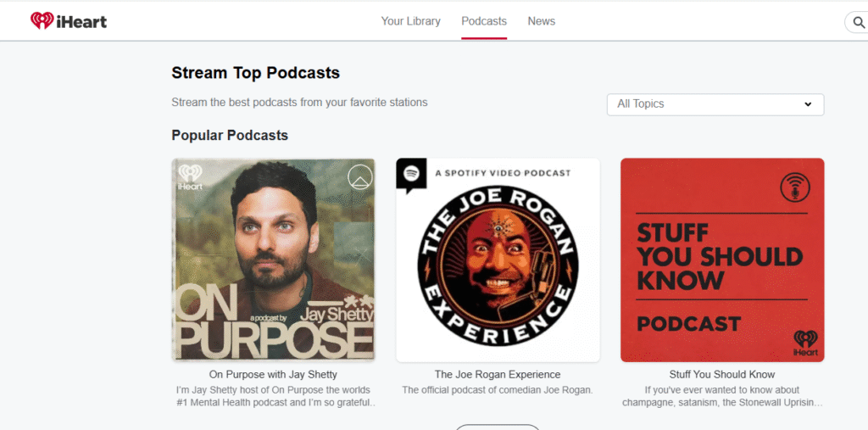Click the Joe Rogan Experience cover artwork
The image size is (868, 430).
tap(498, 260)
